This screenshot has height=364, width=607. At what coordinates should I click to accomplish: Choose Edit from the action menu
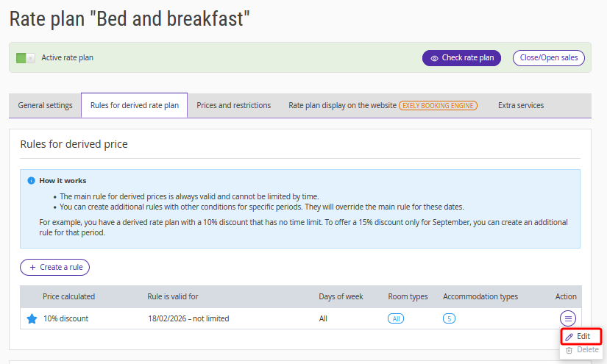[x=583, y=336]
